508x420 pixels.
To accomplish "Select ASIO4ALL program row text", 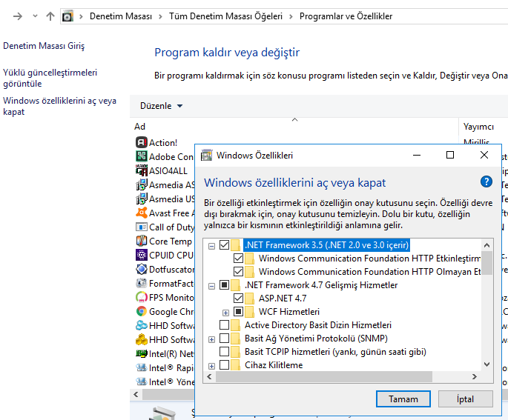I will click(x=168, y=171).
